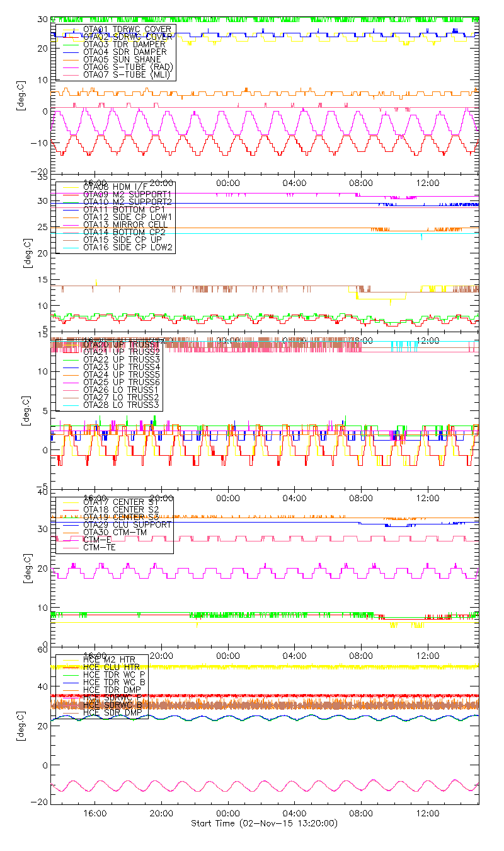
Task: Click the OTA05 SUN SHADE legend entry
Action: [114, 60]
